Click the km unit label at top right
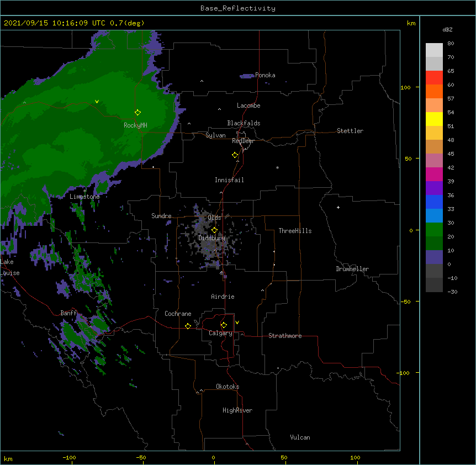Viewport: 476px width, 465px height. [411, 23]
